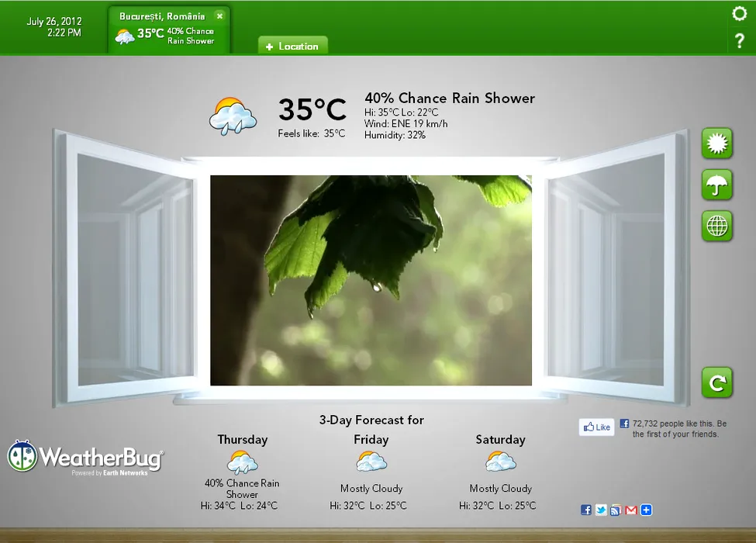Click the green refresh arrow button

716,382
